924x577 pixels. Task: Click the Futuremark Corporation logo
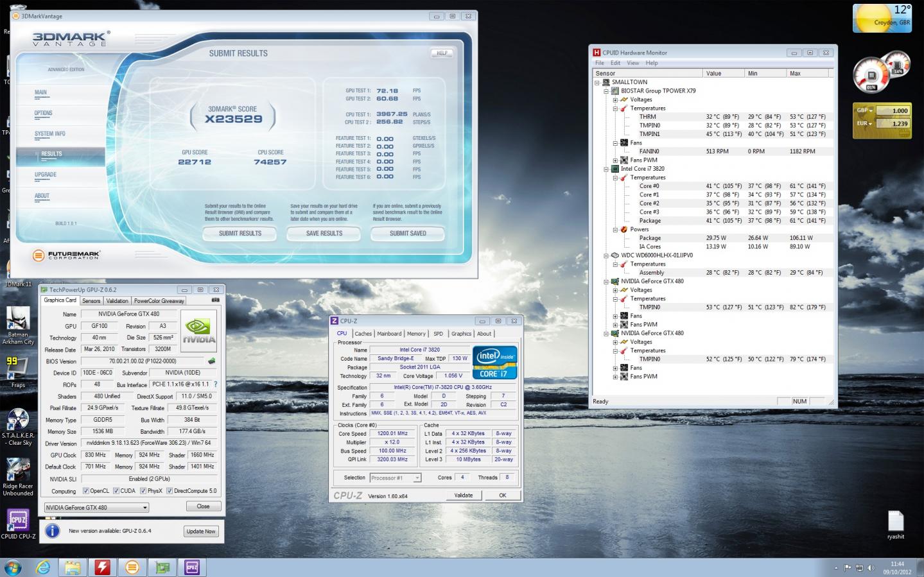(x=66, y=255)
